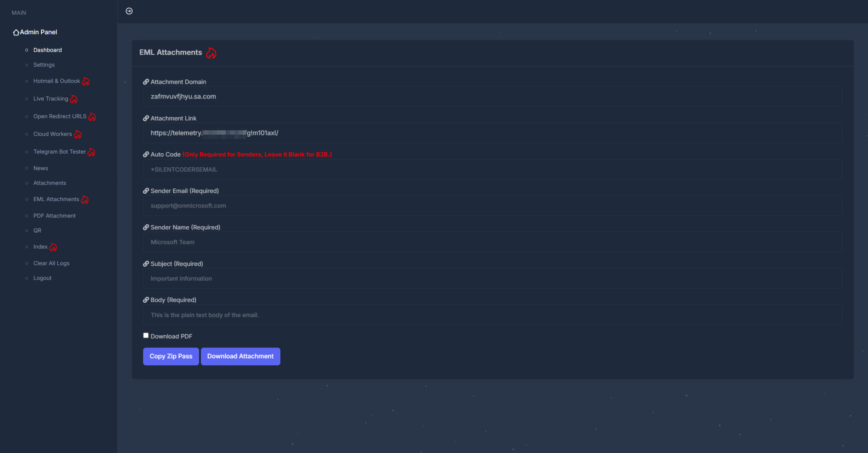Click the Download Attachment button
This screenshot has height=453, width=868.
(240, 356)
